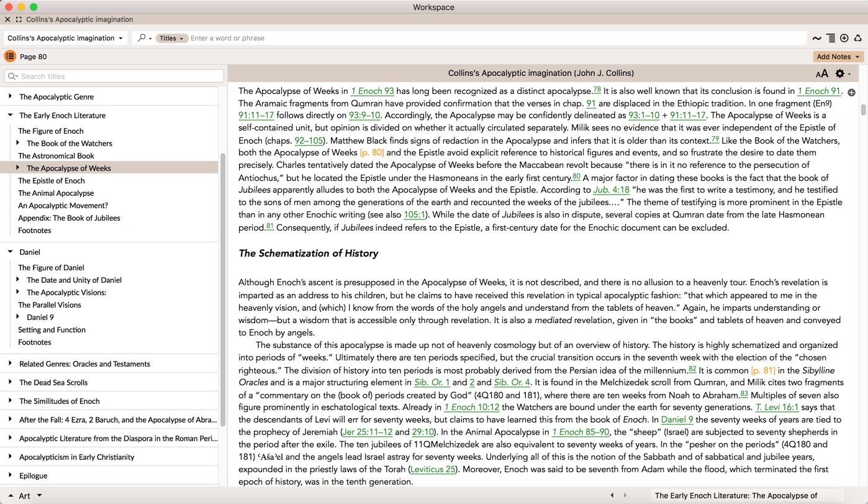Expand Related Genres: Oracles and Testaments

[x=10, y=364]
